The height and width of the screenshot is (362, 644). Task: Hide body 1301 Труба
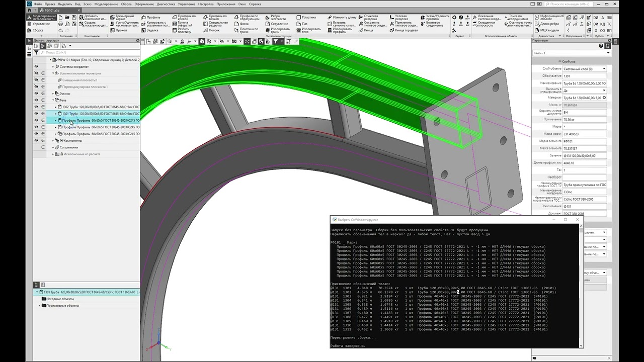pos(36,114)
